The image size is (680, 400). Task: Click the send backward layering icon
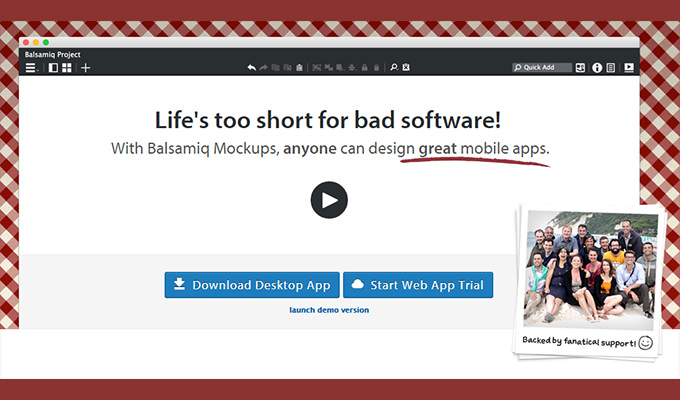point(340,68)
